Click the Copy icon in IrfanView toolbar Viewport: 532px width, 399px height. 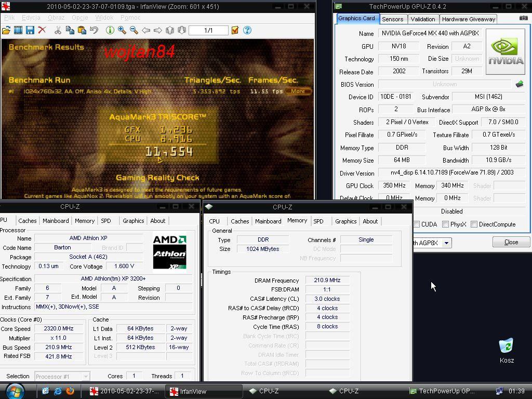pyautogui.click(x=70, y=30)
